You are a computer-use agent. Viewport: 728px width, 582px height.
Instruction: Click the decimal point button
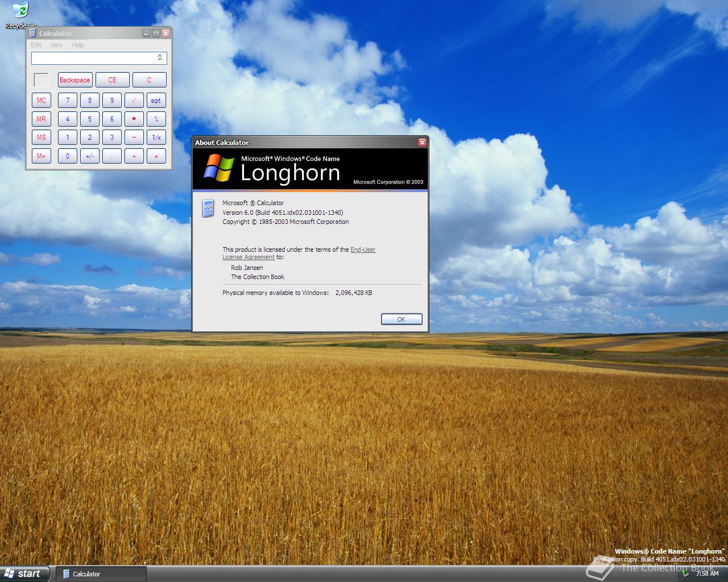(x=112, y=156)
